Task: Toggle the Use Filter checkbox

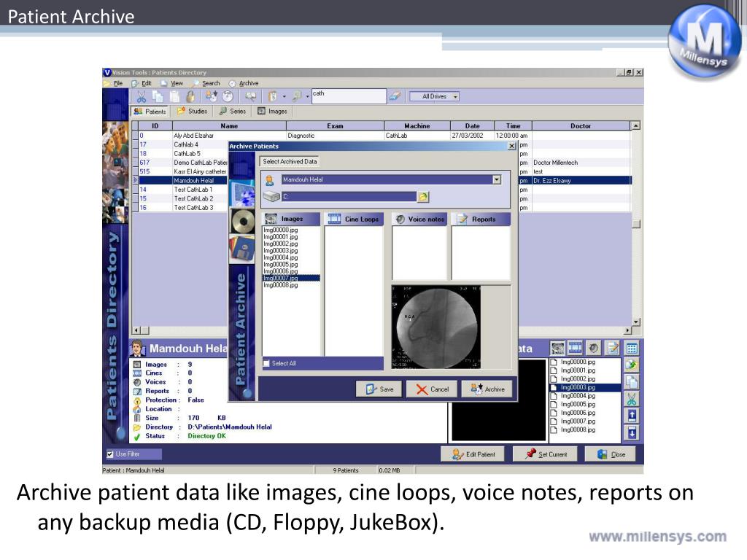Action: click(110, 454)
